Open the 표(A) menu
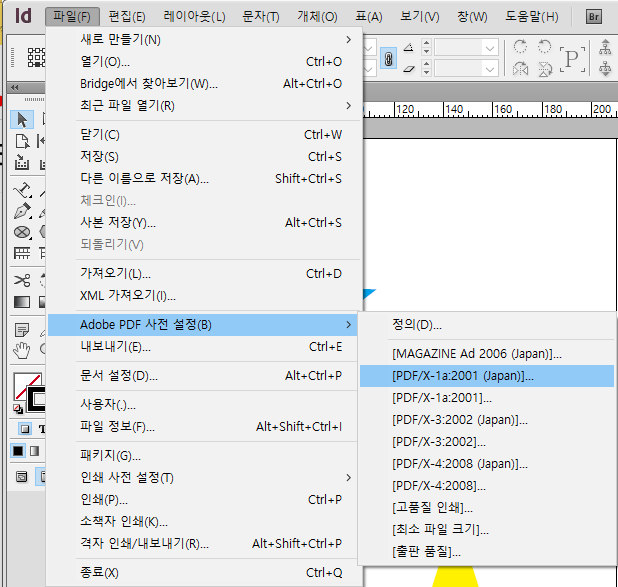Screen dimensions: 618x587 tap(369, 17)
